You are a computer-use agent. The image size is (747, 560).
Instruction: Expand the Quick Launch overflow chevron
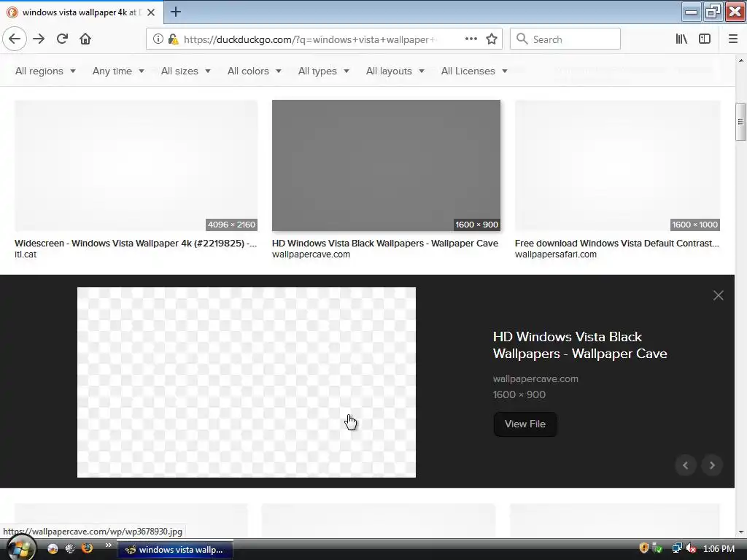click(109, 545)
